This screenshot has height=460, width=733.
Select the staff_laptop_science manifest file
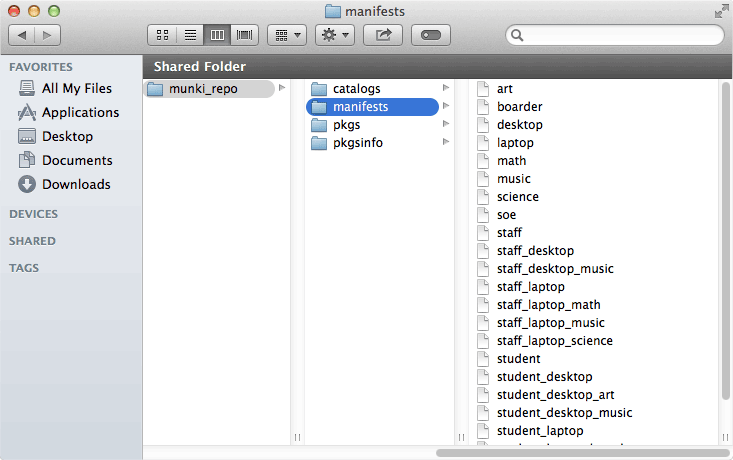click(x=554, y=341)
